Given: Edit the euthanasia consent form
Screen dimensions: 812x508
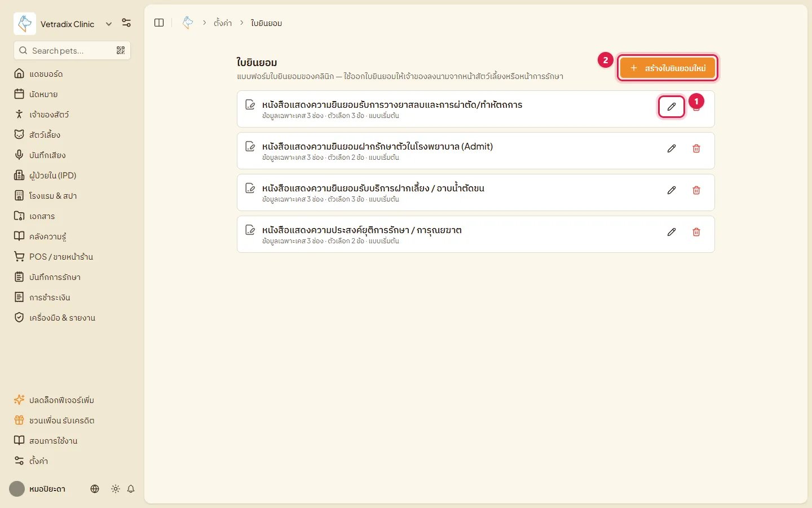Looking at the screenshot, I should tap(672, 232).
